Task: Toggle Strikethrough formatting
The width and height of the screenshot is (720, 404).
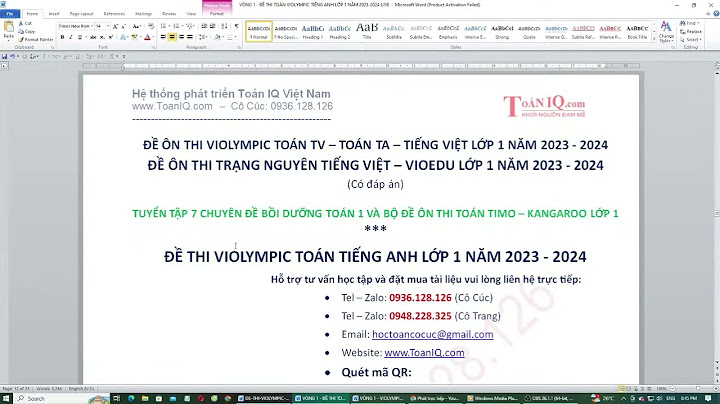Action: [x=93, y=37]
